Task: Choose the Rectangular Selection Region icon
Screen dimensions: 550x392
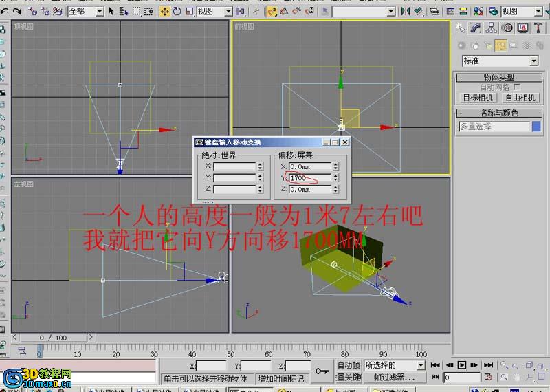Action: tap(136, 12)
